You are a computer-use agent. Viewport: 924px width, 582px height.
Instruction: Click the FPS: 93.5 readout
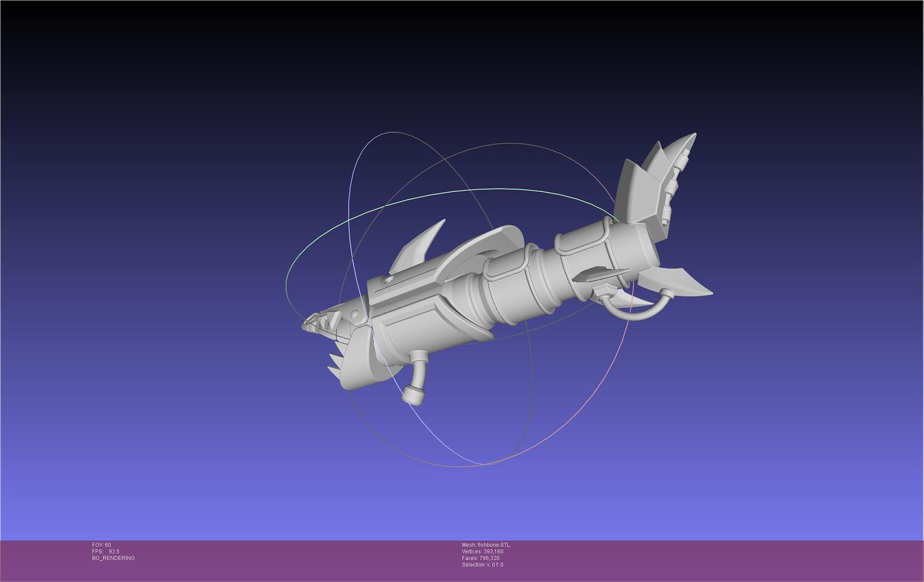pyautogui.click(x=106, y=552)
